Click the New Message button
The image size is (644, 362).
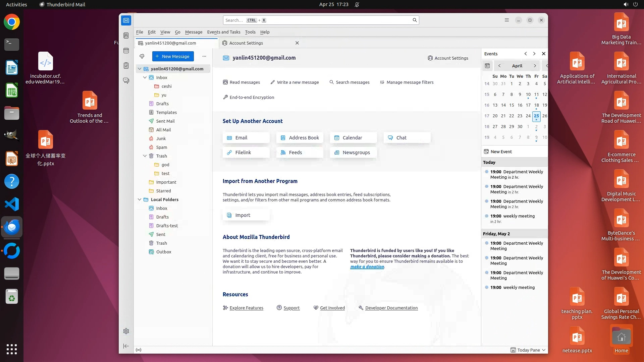tap(173, 56)
